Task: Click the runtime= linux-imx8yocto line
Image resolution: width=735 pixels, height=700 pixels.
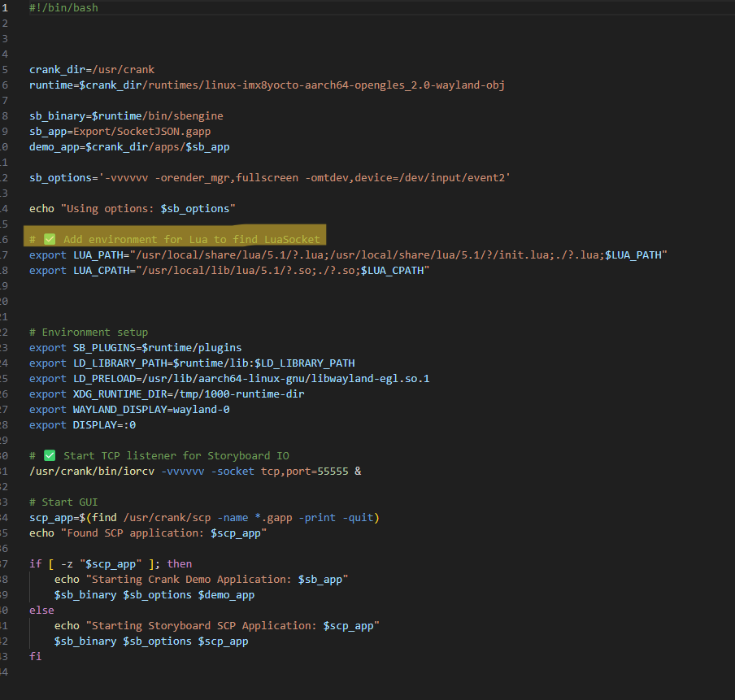Action: tap(267, 85)
